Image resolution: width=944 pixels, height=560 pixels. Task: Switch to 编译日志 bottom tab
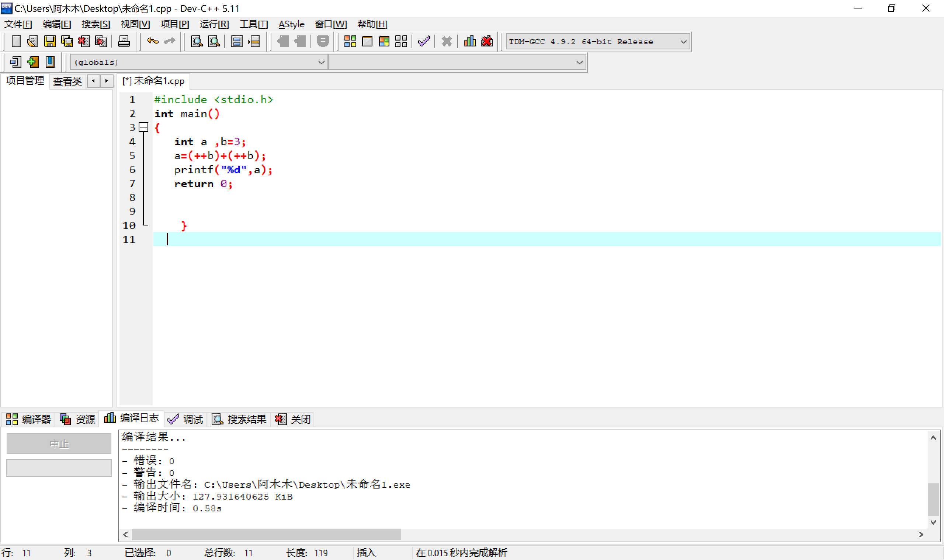click(131, 418)
